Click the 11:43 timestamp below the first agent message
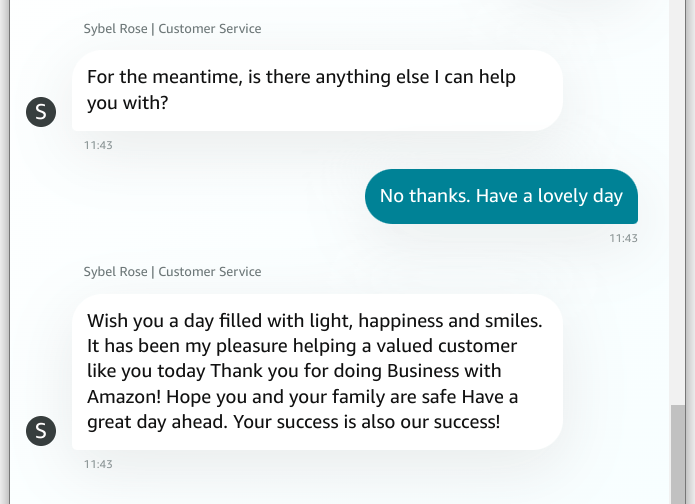Viewport: 695px width, 504px height. 98,145
